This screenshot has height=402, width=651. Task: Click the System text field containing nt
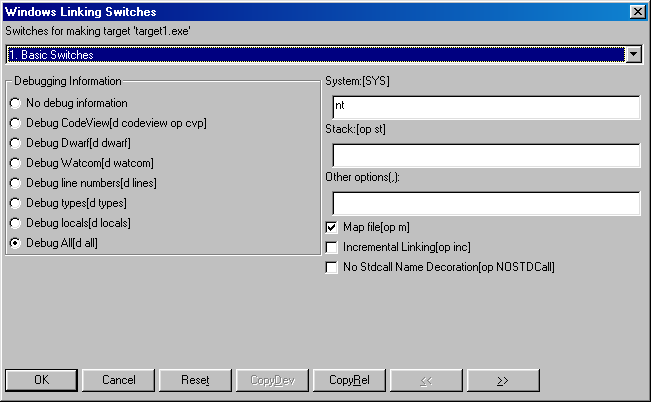485,107
